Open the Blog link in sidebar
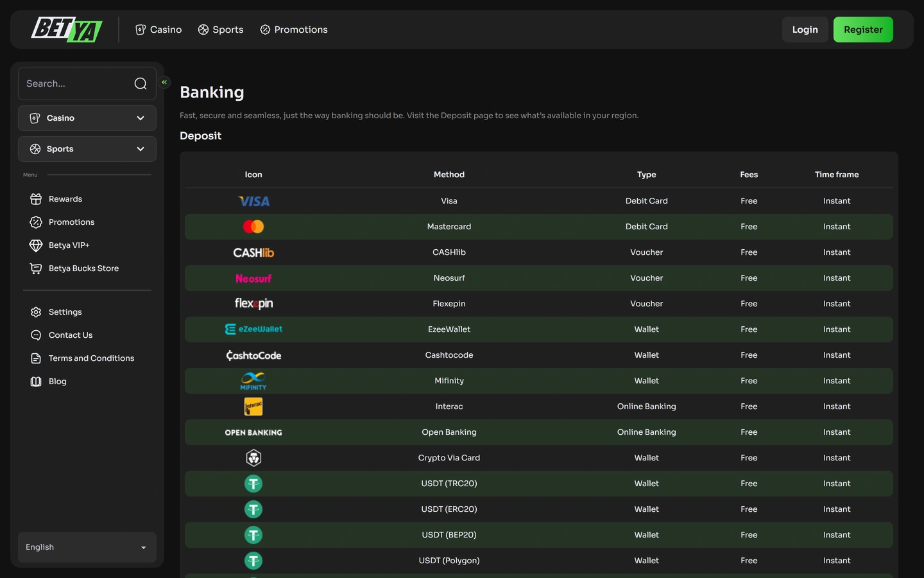The width and height of the screenshot is (924, 578). pyautogui.click(x=58, y=381)
